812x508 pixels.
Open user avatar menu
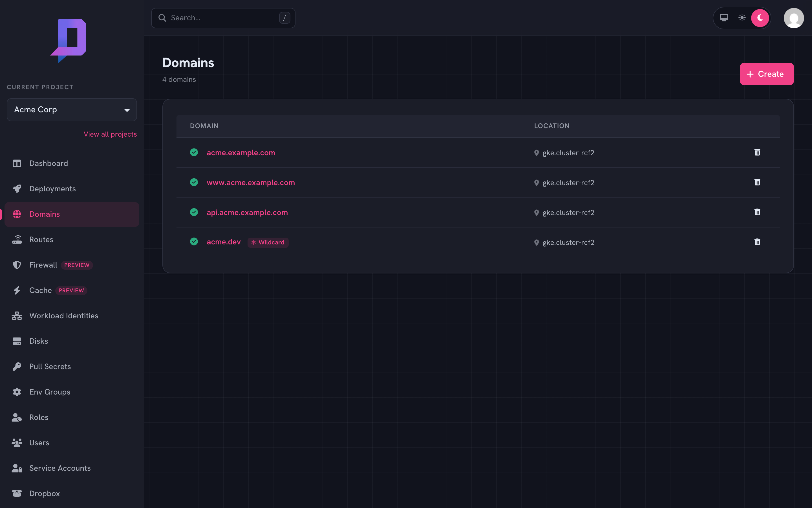click(x=794, y=18)
